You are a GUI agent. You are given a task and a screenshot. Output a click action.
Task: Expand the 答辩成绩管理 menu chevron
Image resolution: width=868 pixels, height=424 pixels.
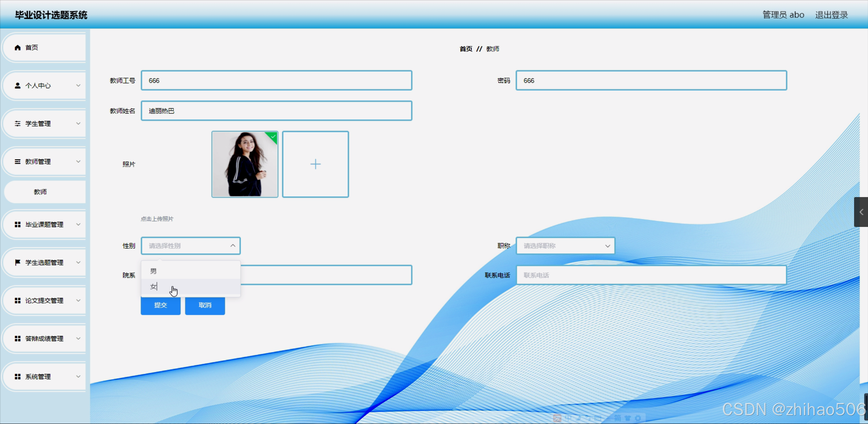[78, 339]
